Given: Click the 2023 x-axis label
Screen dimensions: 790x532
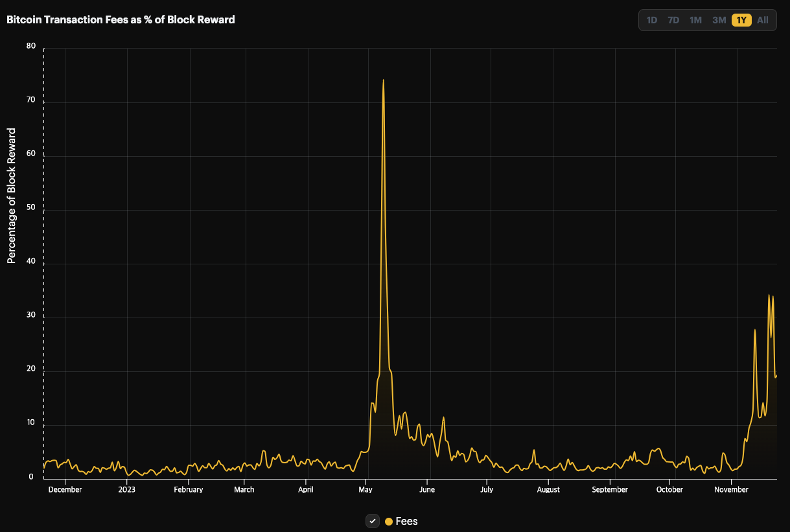Looking at the screenshot, I should 127,490.
